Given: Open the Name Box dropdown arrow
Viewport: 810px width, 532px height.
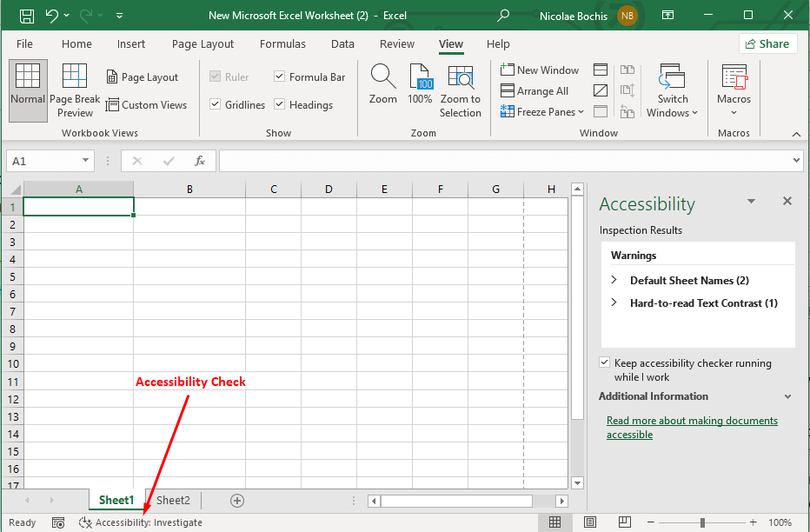Looking at the screenshot, I should coord(85,161).
